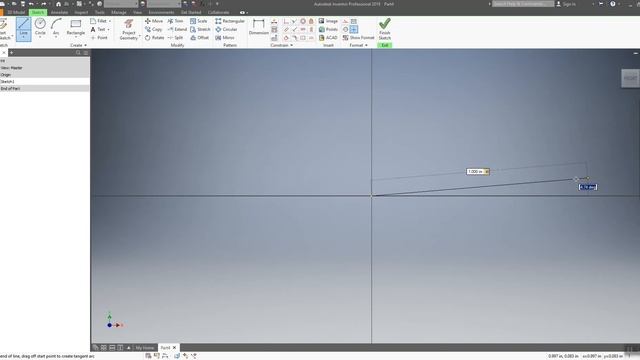Open Project Geometry tool
Viewport: 640px width, 360px height.
click(x=129, y=29)
